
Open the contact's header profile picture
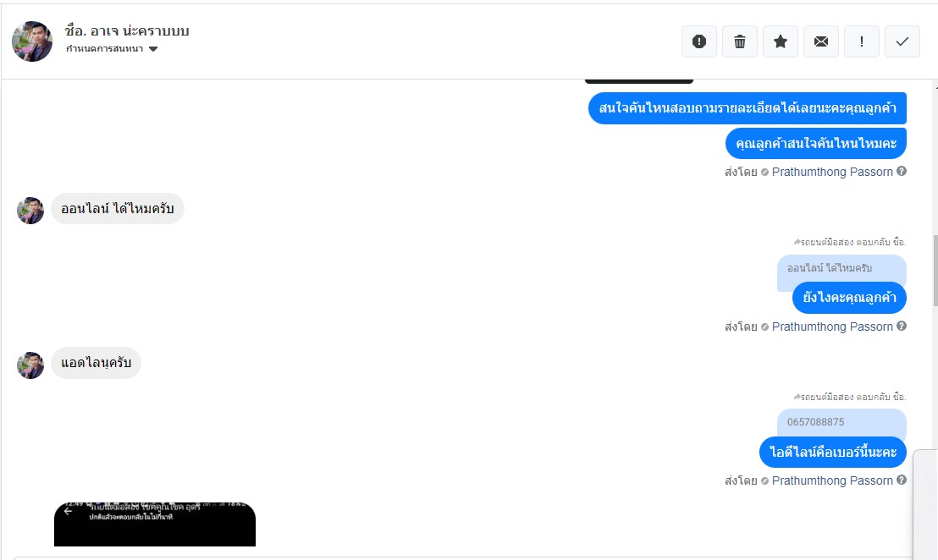click(32, 41)
